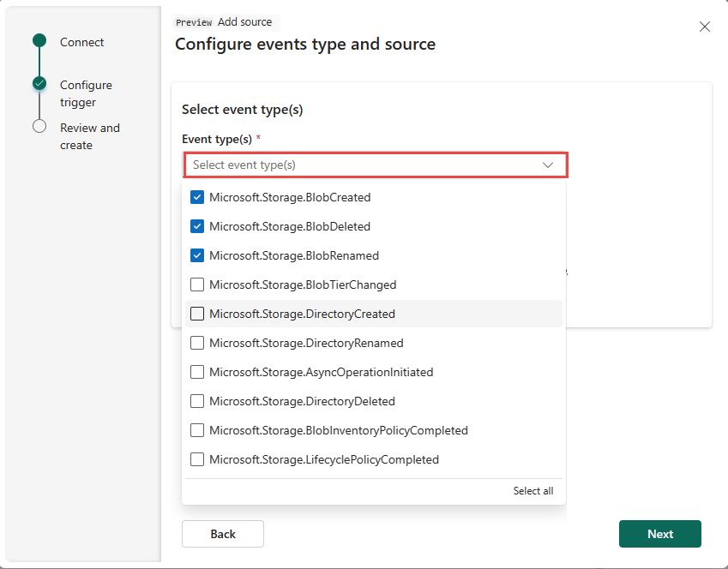Uncheck Microsoft.Storage.BlobCreated checkbox
The width and height of the screenshot is (728, 569).
coord(197,197)
